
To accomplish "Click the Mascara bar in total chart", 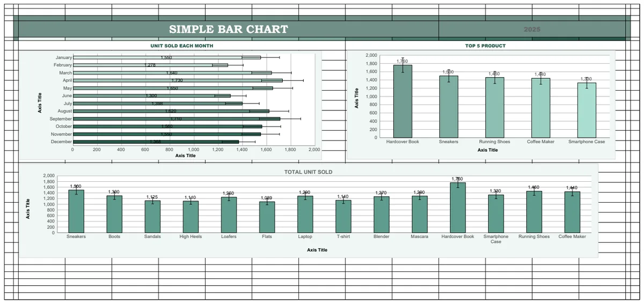I will tap(420, 214).
